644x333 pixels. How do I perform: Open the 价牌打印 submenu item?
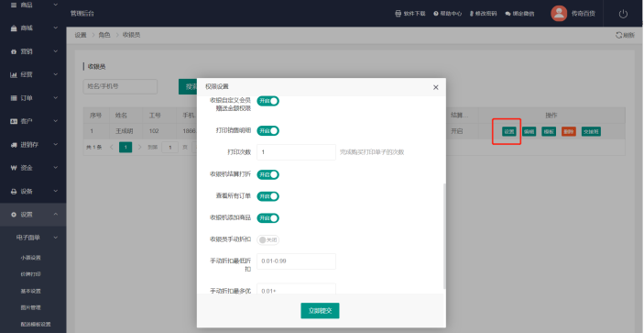pyautogui.click(x=31, y=274)
